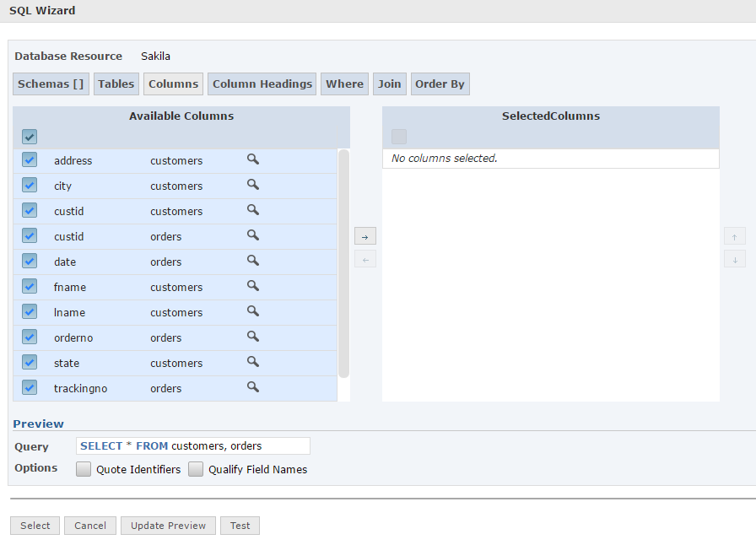Move selected columns right with arrow button
The height and width of the screenshot is (545, 756).
click(x=364, y=236)
